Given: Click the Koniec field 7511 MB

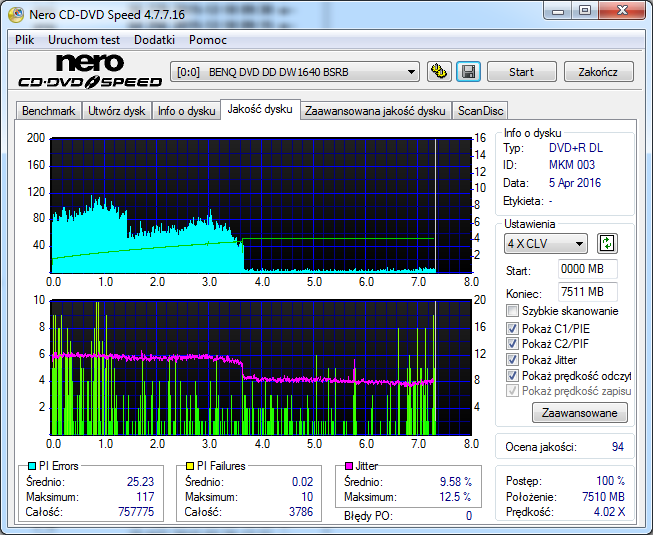Looking at the screenshot, I should pyautogui.click(x=588, y=292).
